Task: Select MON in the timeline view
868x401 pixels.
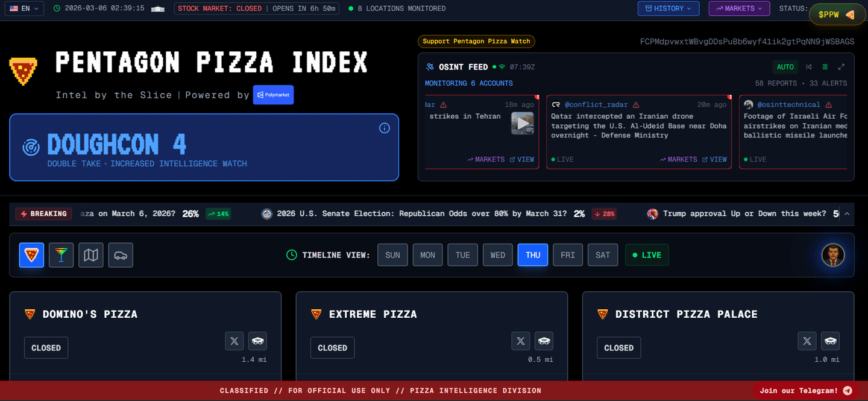Action: (x=427, y=255)
